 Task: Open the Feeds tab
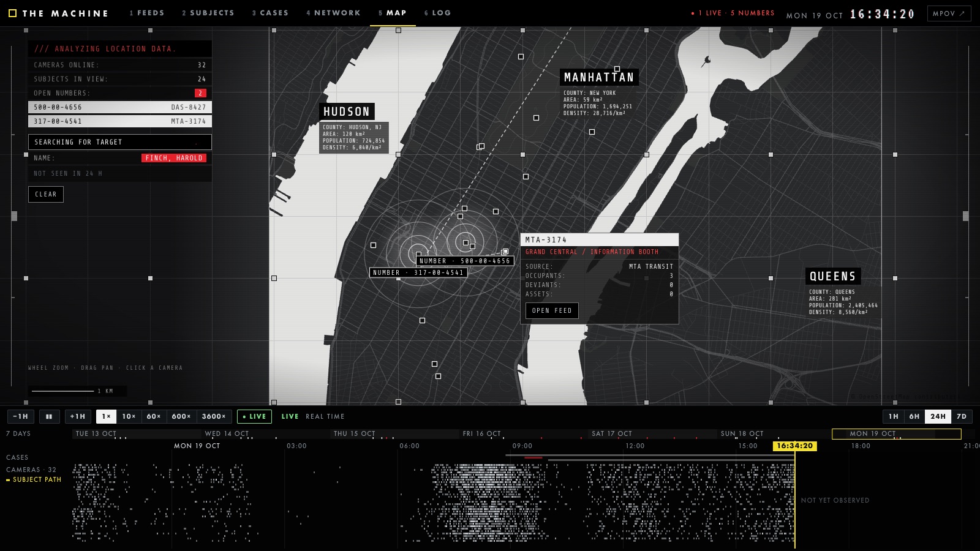tap(147, 13)
